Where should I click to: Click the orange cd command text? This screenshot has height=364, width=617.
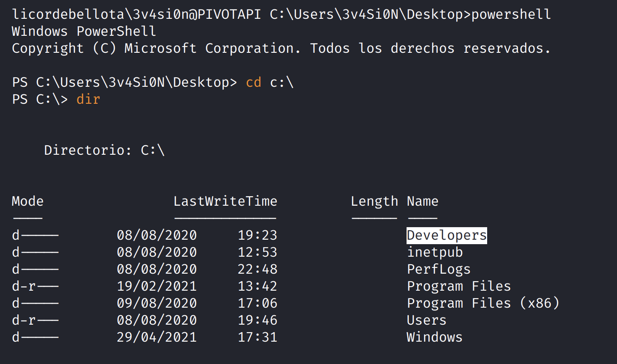(253, 82)
